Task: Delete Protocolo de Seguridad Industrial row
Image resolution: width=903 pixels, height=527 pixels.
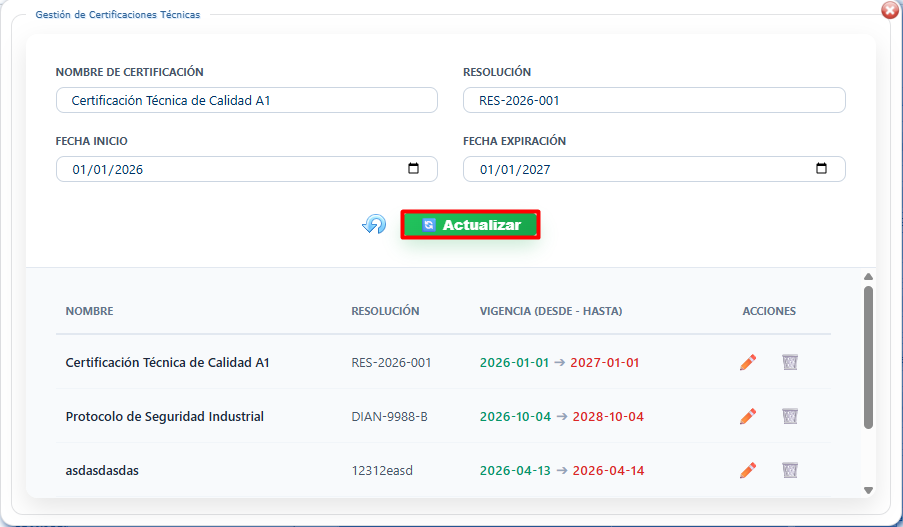Action: (790, 416)
